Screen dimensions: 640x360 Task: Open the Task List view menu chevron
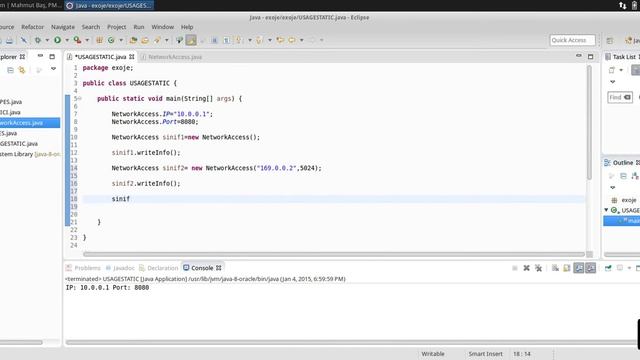tap(613, 82)
